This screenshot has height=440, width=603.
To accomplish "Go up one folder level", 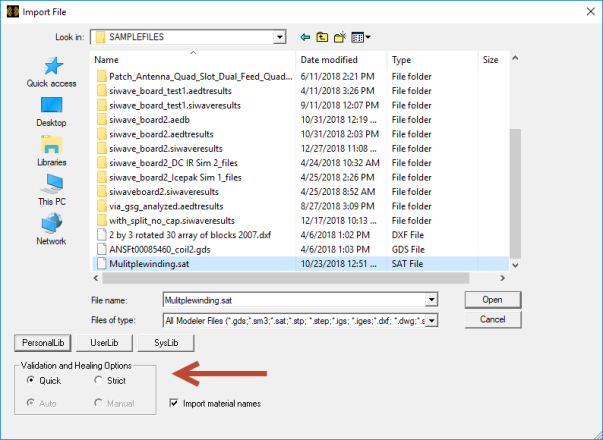I will pyautogui.click(x=322, y=37).
